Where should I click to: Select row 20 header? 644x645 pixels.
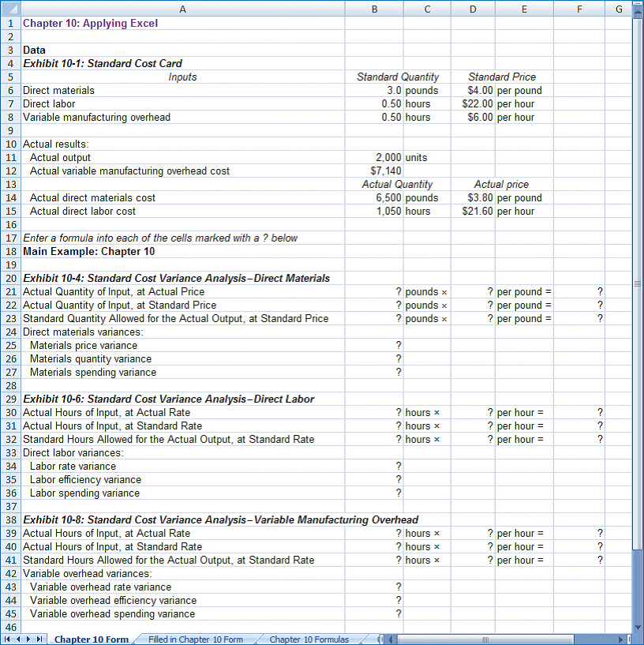(x=11, y=278)
